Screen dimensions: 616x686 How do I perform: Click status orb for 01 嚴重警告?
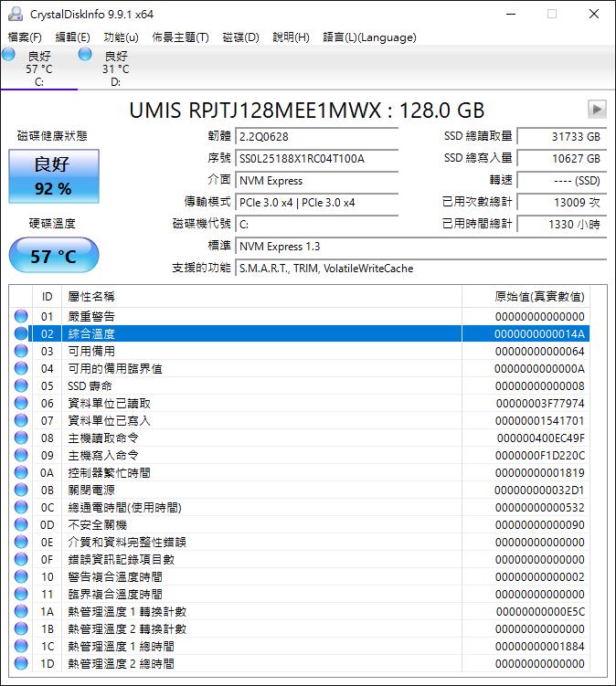point(21,316)
